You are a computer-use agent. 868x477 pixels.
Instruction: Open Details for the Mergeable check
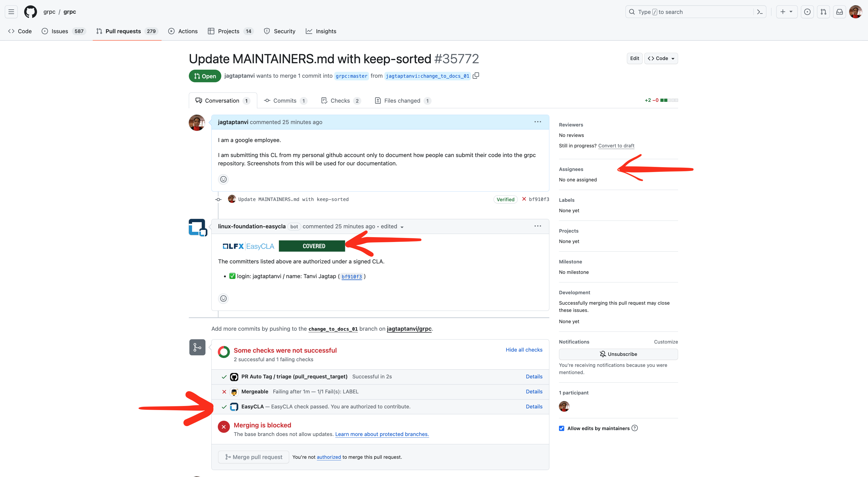pyautogui.click(x=534, y=392)
